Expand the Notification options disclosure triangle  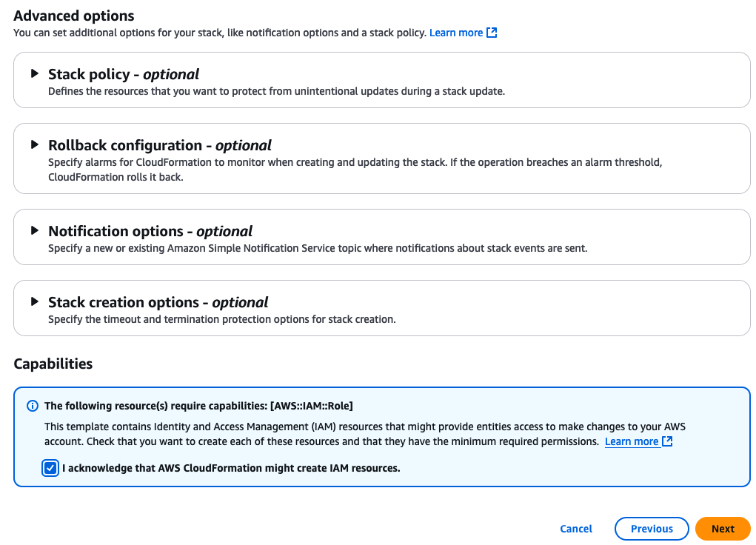[x=34, y=230]
